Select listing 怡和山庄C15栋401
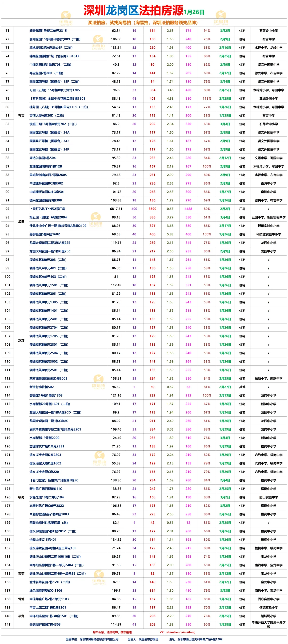Image resolution: width=288 pixels, height=644 pixels. tap(43, 540)
